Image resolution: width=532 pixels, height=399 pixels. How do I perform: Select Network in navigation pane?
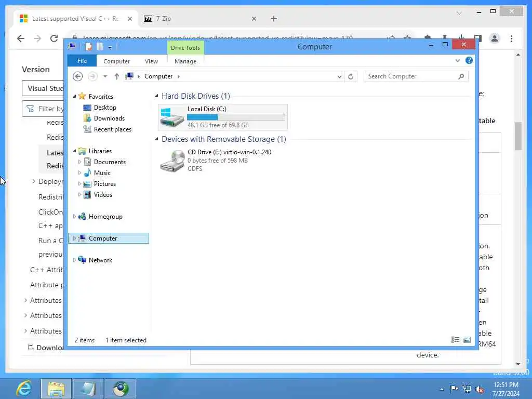100,260
